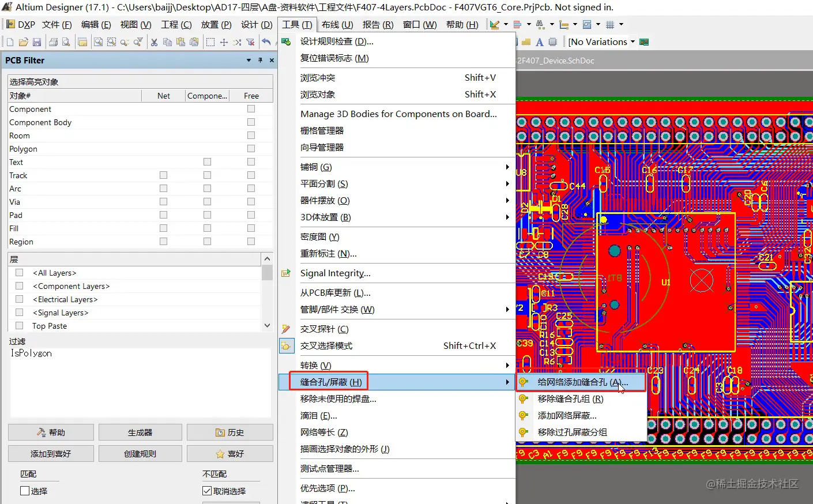Tick the Free checkbox for Polygon
This screenshot has height=504, width=813.
pyautogui.click(x=251, y=148)
